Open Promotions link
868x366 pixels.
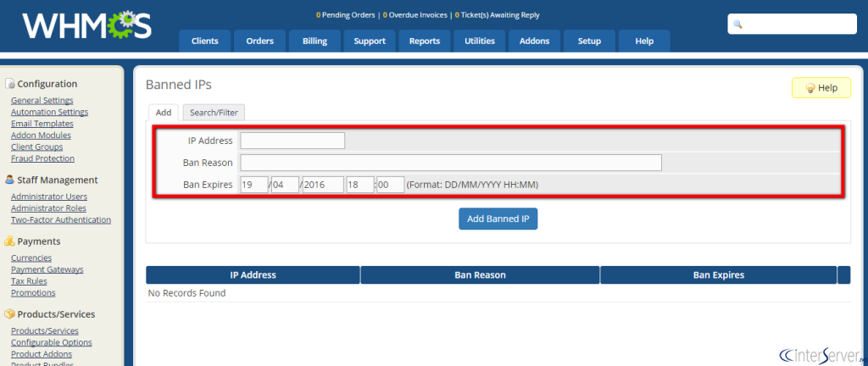click(33, 293)
